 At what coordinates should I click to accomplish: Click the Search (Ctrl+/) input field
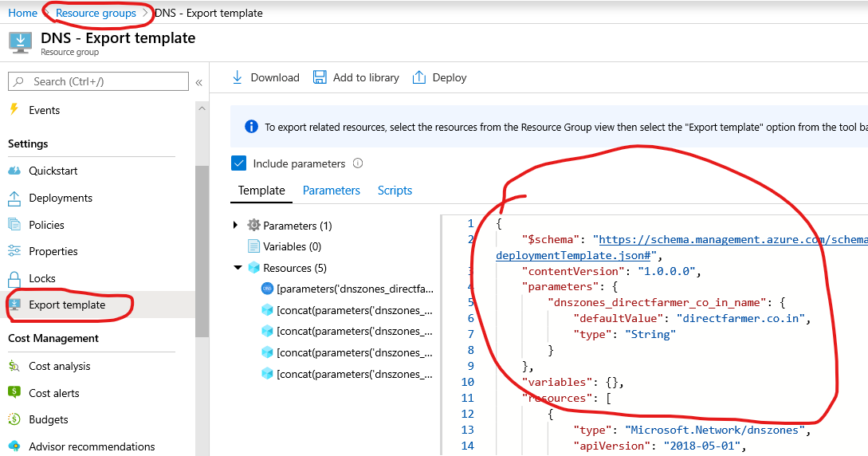coord(99,81)
